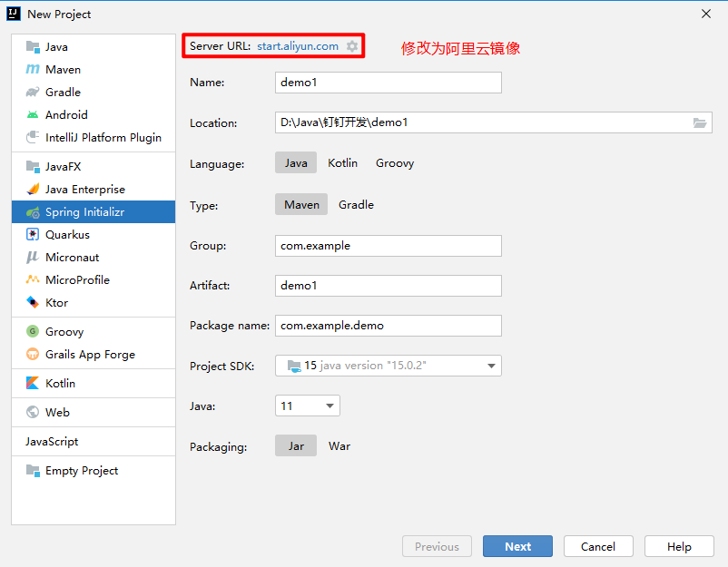Select Quarkus in the project list
The height and width of the screenshot is (567, 728).
93,234
